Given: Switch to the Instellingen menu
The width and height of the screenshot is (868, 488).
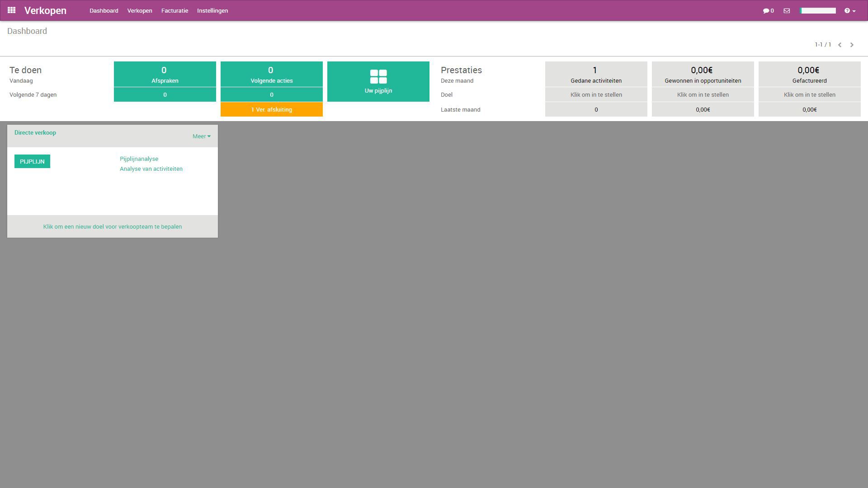Looking at the screenshot, I should click(x=212, y=10).
